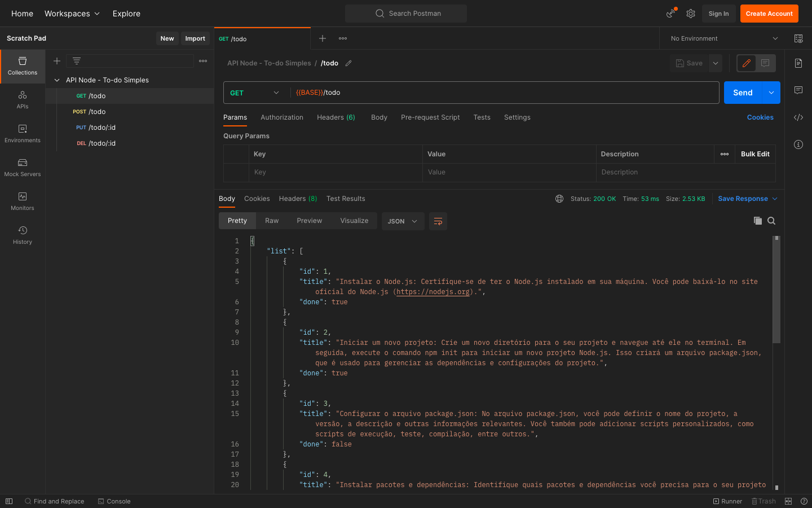Select POST /todo request in collection
Image resolution: width=812 pixels, height=508 pixels.
click(130, 112)
